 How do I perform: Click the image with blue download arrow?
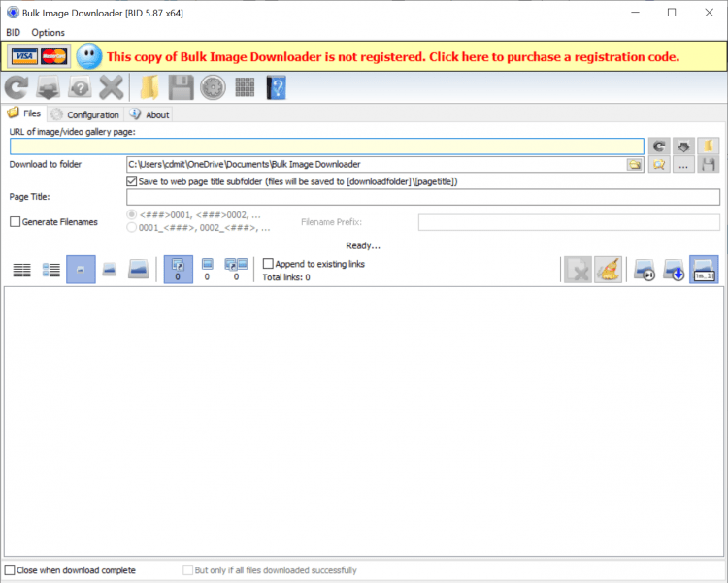tap(674, 270)
